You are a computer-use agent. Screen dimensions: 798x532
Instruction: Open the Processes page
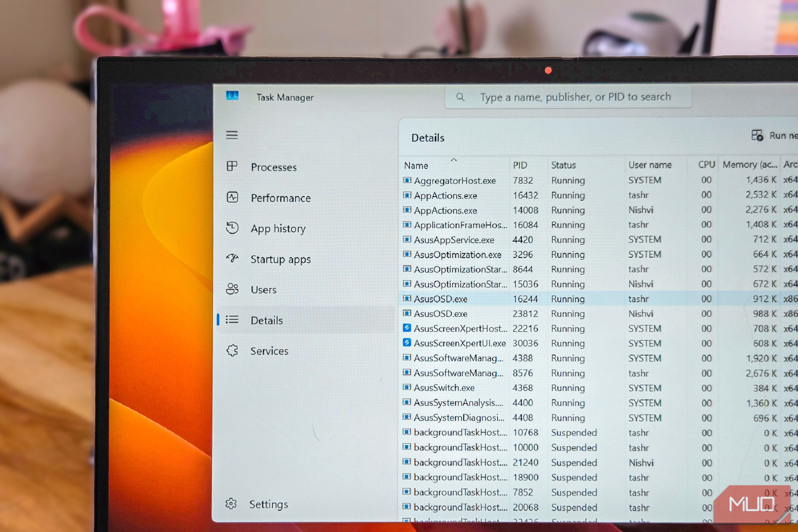(x=305, y=167)
